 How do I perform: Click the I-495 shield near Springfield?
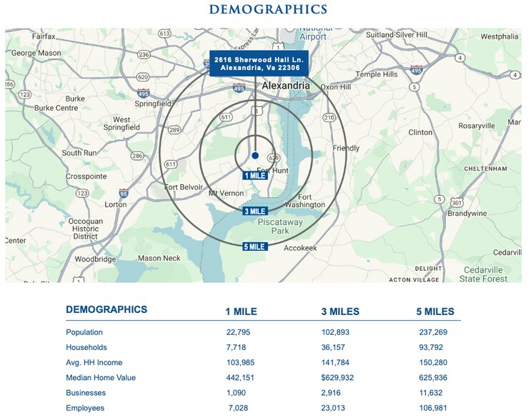pos(142,94)
